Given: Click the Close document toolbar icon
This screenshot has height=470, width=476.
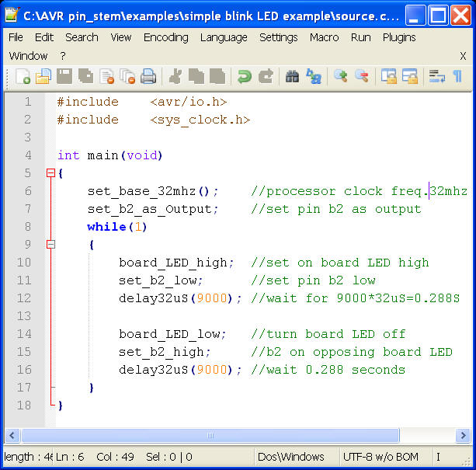Looking at the screenshot, I should click(107, 76).
